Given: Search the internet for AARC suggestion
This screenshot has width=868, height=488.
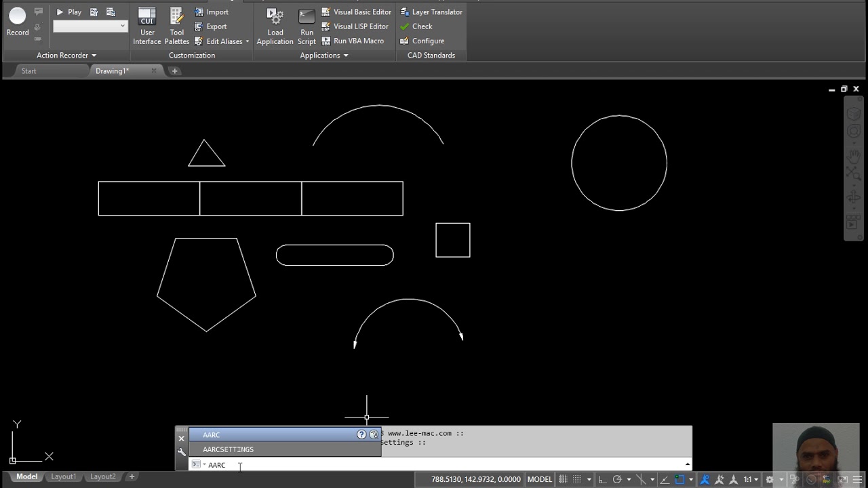Looking at the screenshot, I should tap(373, 434).
